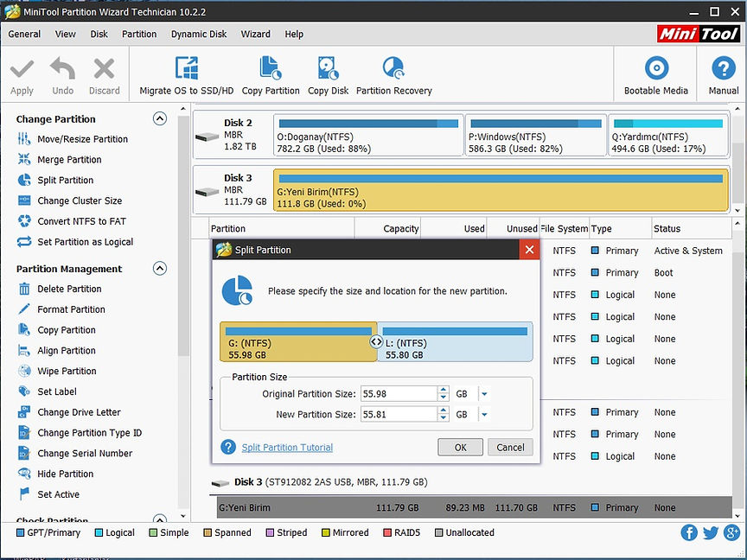This screenshot has height=560, width=747.
Task: Open the Manual help icon
Action: tap(723, 68)
